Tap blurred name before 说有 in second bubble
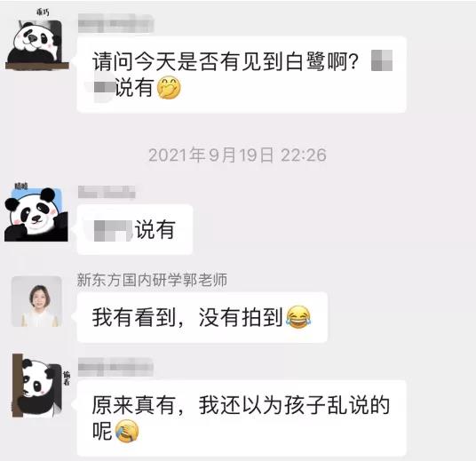Screen dimensions: 476x461 pyautogui.click(x=113, y=231)
